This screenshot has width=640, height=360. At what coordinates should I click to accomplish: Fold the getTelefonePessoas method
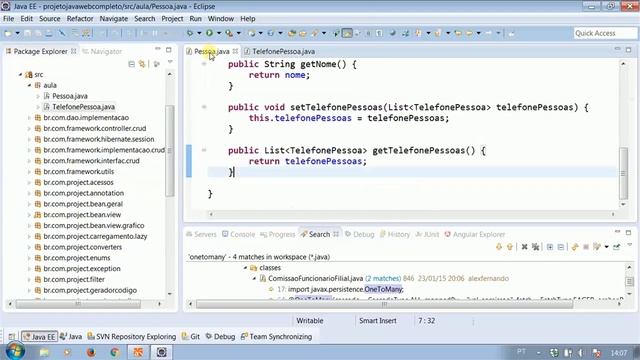204,151
